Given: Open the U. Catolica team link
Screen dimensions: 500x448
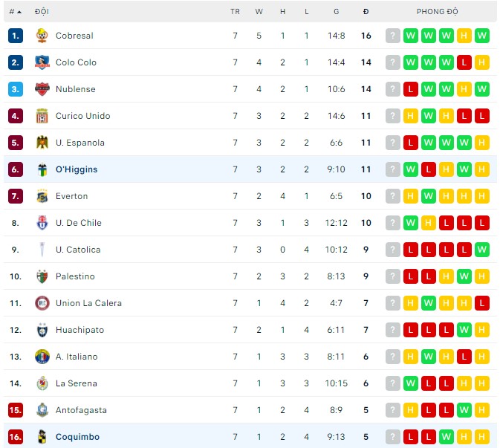Looking at the screenshot, I should (77, 250).
